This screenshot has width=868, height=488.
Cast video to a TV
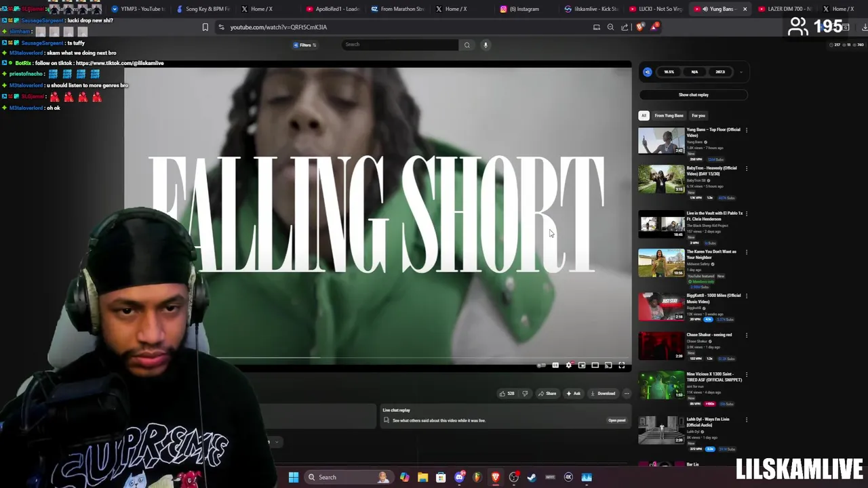[x=608, y=365]
